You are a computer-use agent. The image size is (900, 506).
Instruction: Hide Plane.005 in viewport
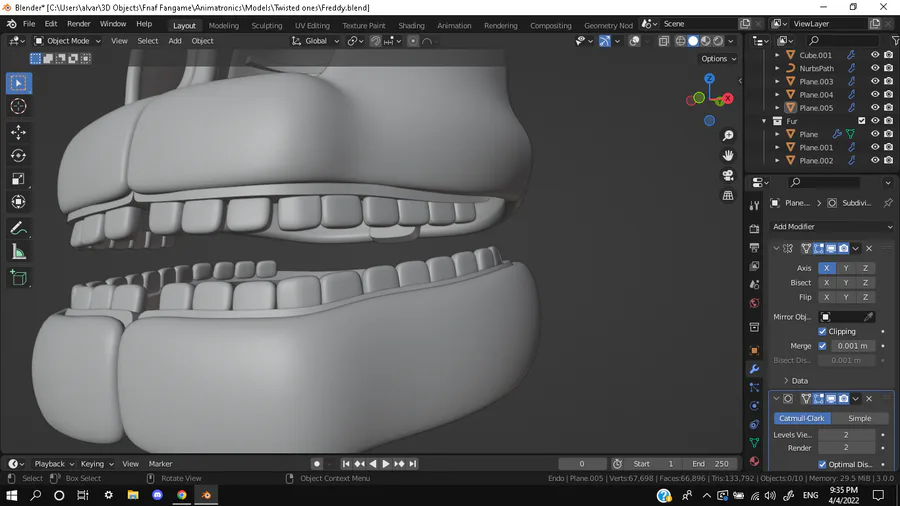pyautogui.click(x=875, y=108)
